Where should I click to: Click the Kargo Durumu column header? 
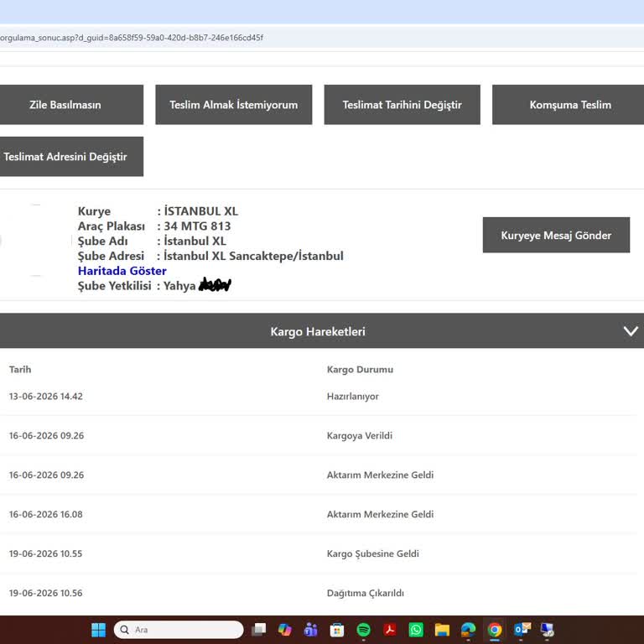pos(360,369)
